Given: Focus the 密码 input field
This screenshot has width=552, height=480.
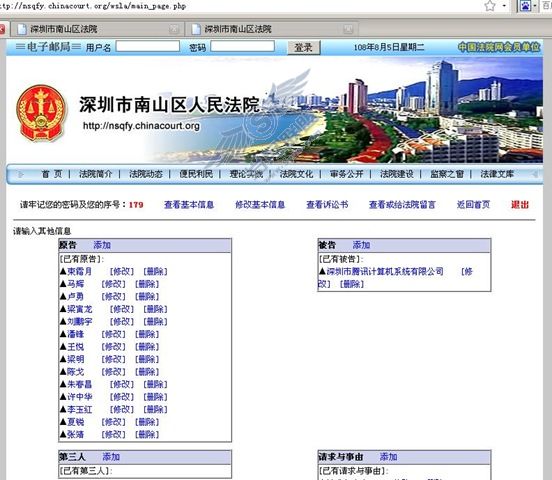Looking at the screenshot, I should tap(243, 46).
